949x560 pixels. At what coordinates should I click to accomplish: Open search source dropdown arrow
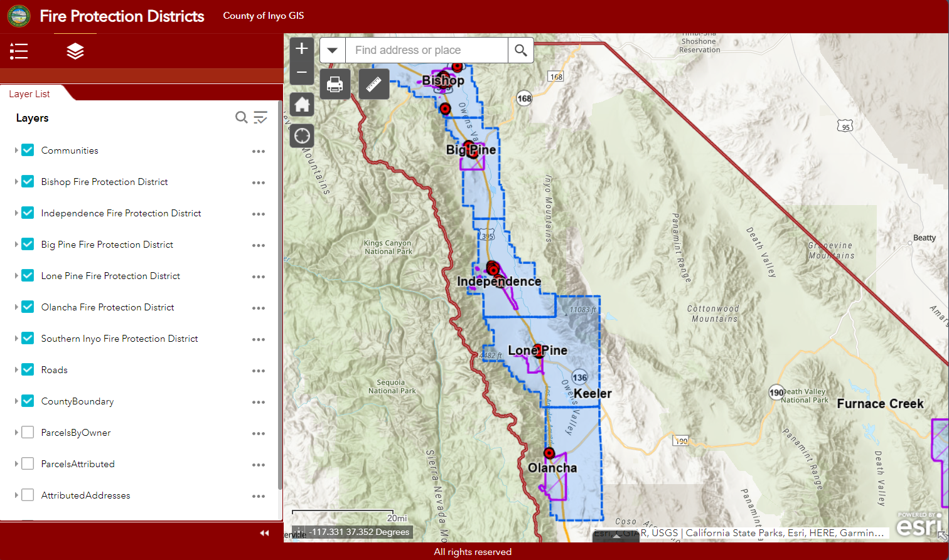pos(333,50)
